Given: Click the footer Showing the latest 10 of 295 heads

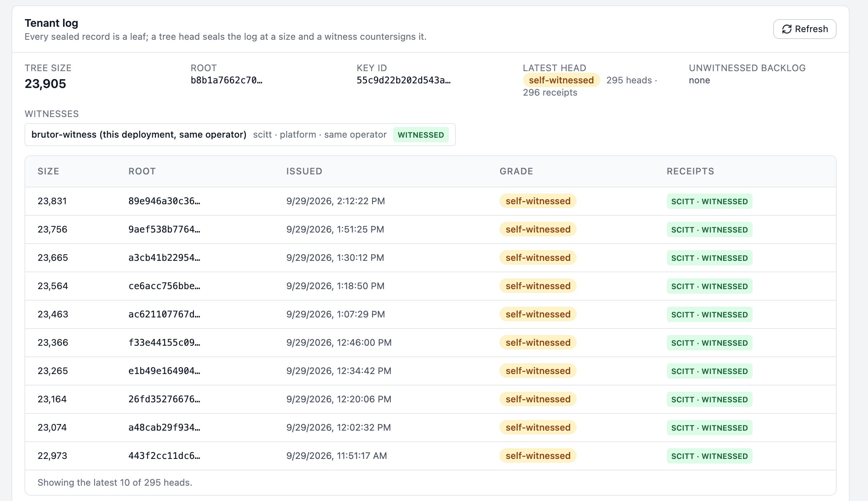Looking at the screenshot, I should pyautogui.click(x=115, y=483).
